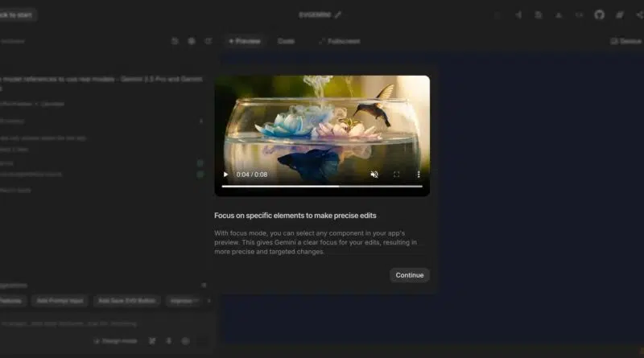Click the annotate icon next to Design mode
The width and height of the screenshot is (644, 358).
pos(152,341)
